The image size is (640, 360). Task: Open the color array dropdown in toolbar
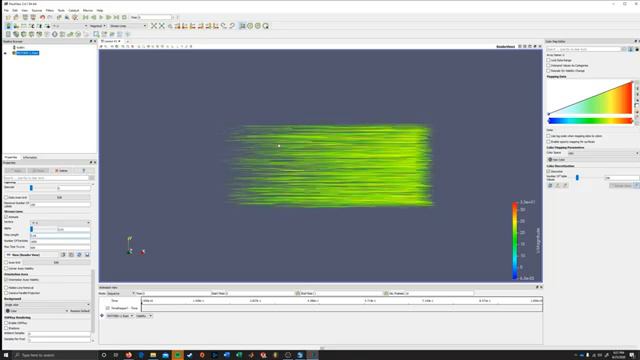click(70, 26)
